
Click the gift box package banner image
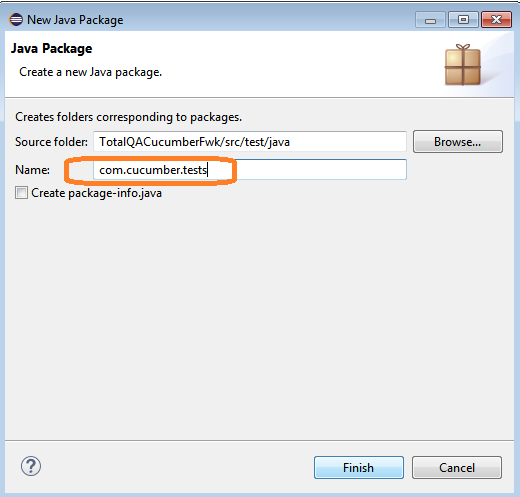[463, 65]
